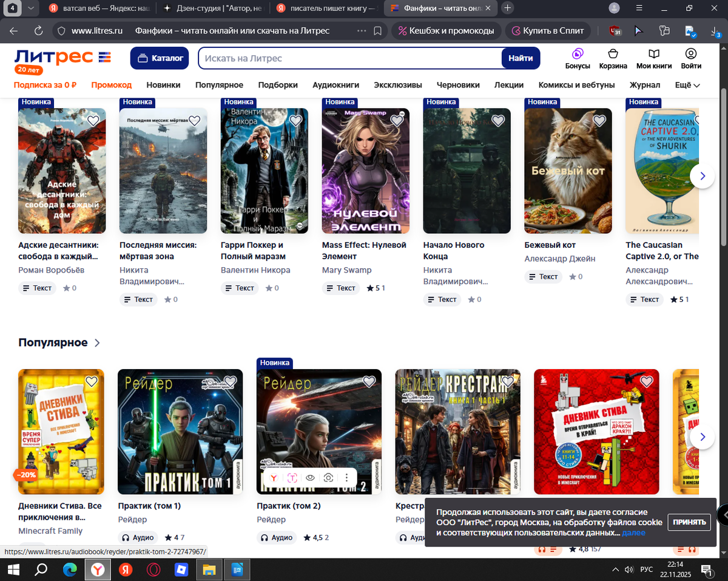The width and height of the screenshot is (728, 581).
Task: Click Yandex icon on Практик том 2 cover
Action: [274, 478]
